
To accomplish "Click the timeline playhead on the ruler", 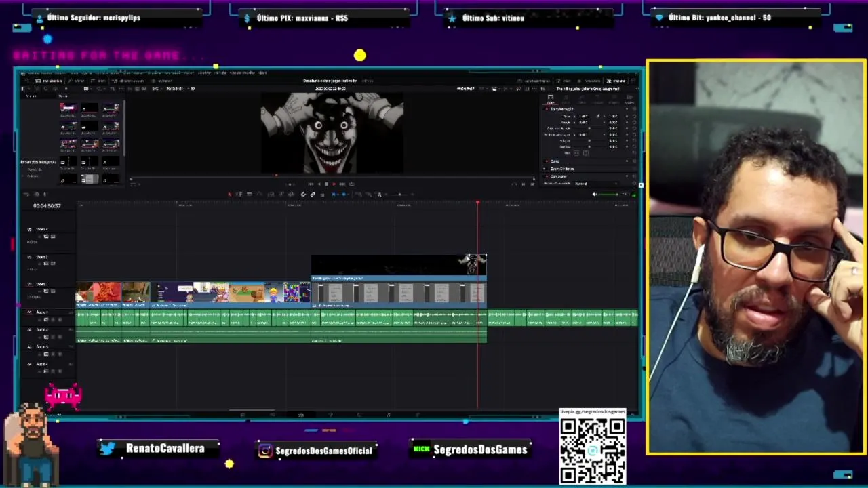I will click(x=477, y=203).
